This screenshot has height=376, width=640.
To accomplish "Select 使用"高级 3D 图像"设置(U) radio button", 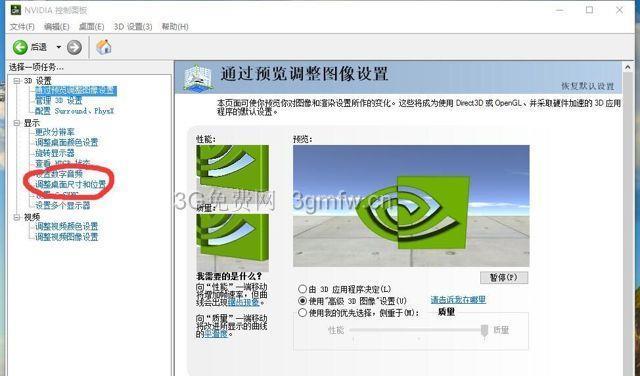I will point(302,301).
